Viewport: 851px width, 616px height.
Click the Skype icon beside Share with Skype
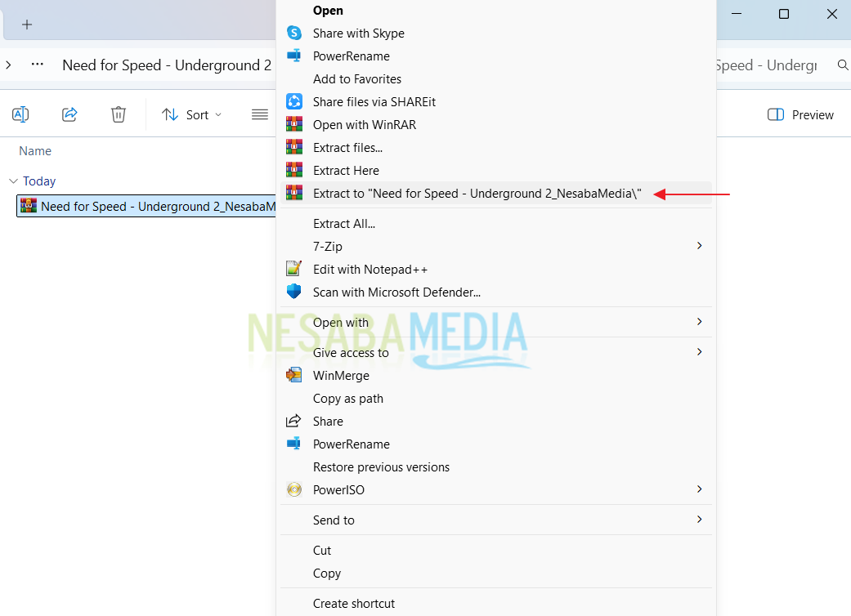[294, 33]
